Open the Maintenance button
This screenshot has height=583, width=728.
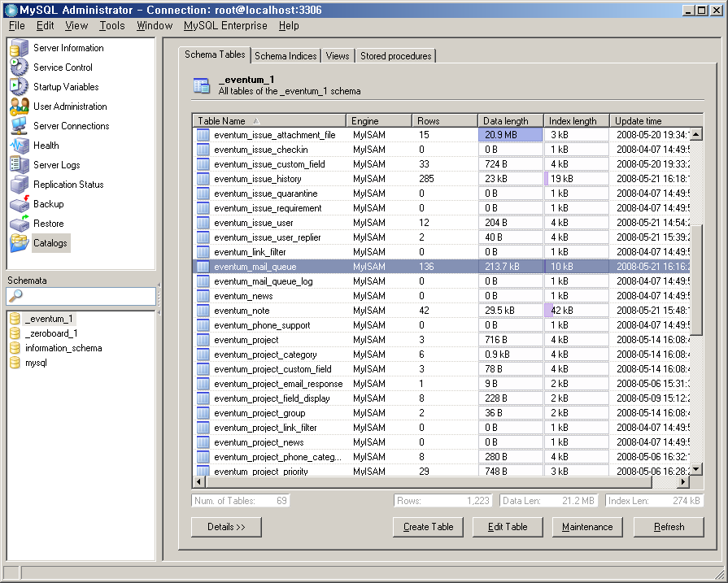click(x=587, y=527)
